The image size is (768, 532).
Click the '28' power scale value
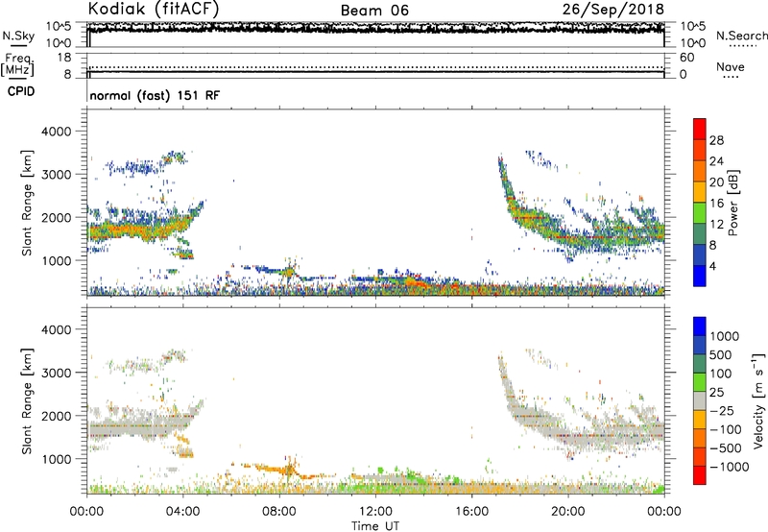[716, 140]
